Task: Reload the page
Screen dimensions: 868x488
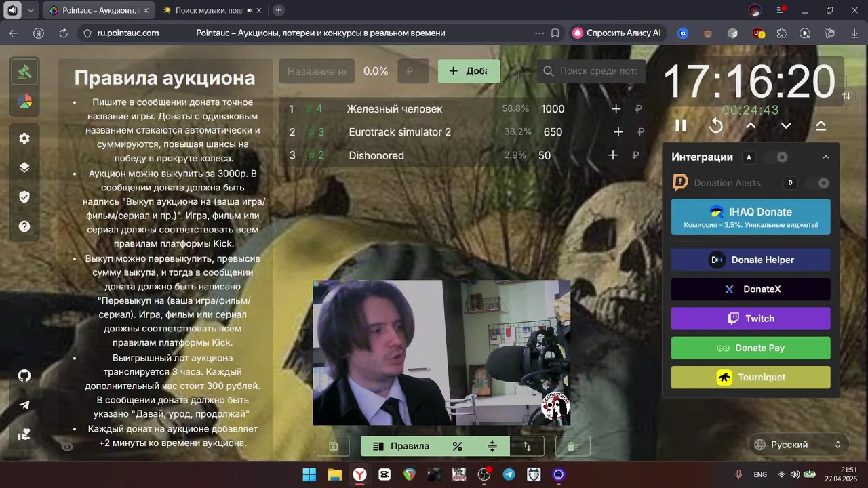Action: (x=63, y=33)
